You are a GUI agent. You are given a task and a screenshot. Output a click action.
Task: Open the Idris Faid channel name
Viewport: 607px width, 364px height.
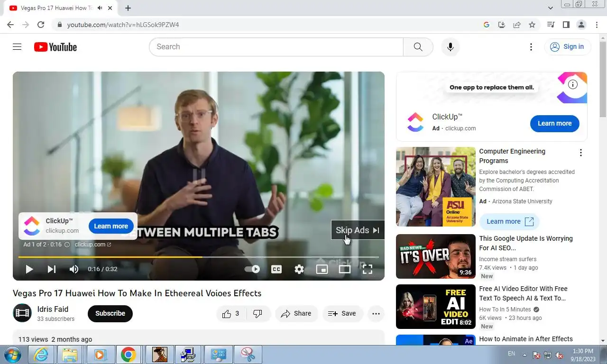tap(53, 309)
